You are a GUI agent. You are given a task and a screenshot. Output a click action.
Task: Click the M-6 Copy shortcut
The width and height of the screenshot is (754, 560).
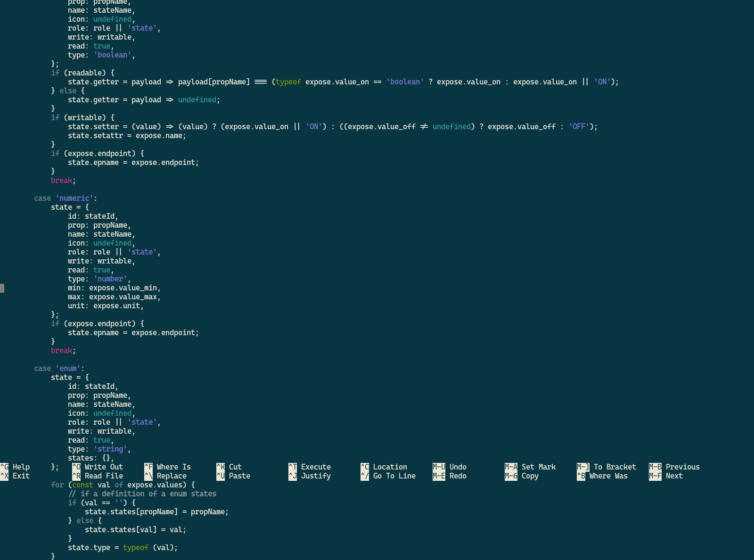(x=522, y=476)
